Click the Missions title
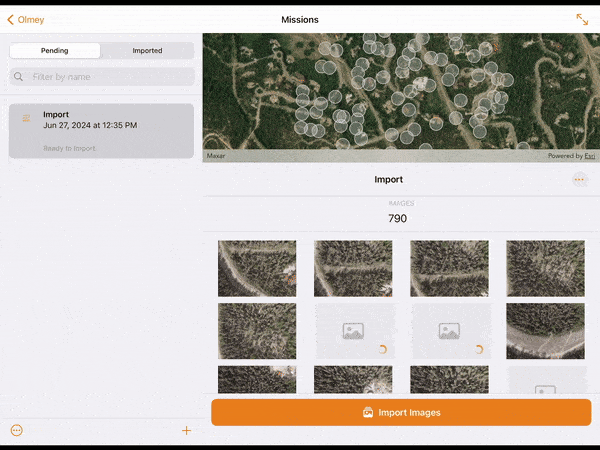Viewport: 600px width, 450px height. [300, 20]
